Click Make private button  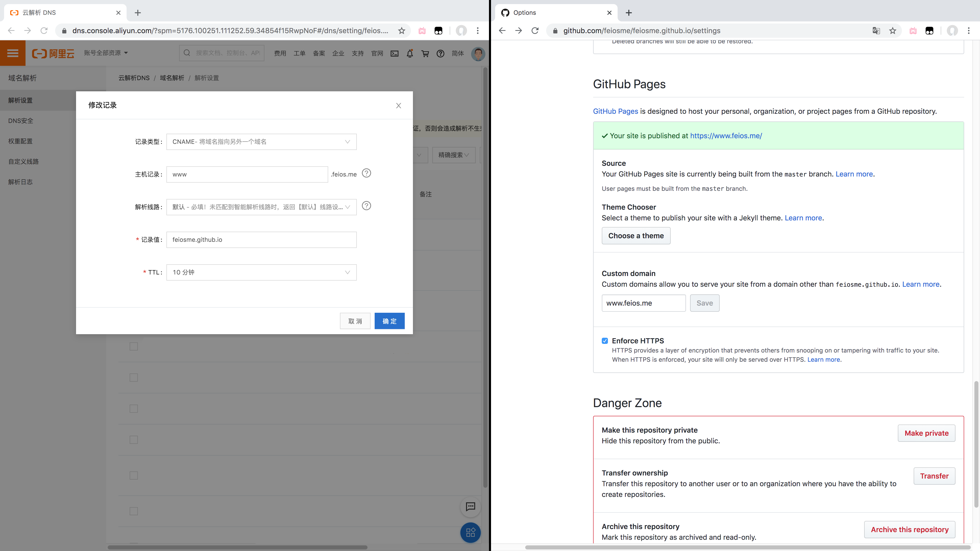tap(926, 433)
